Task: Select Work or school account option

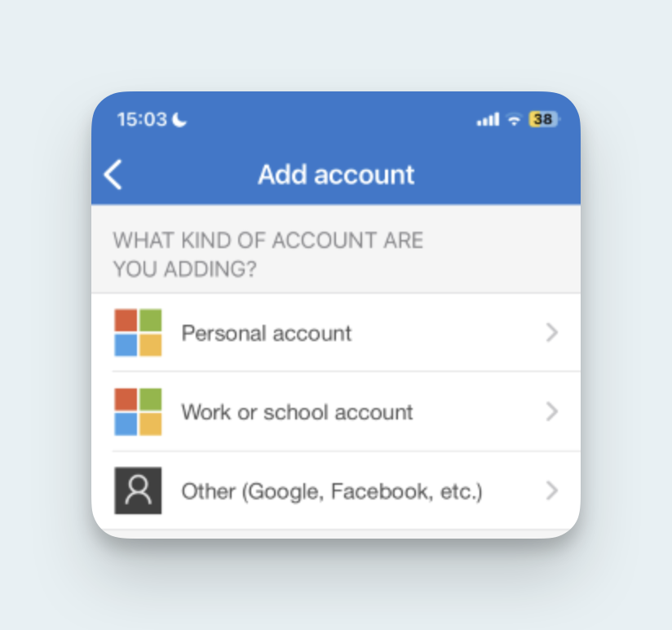Action: pos(336,412)
